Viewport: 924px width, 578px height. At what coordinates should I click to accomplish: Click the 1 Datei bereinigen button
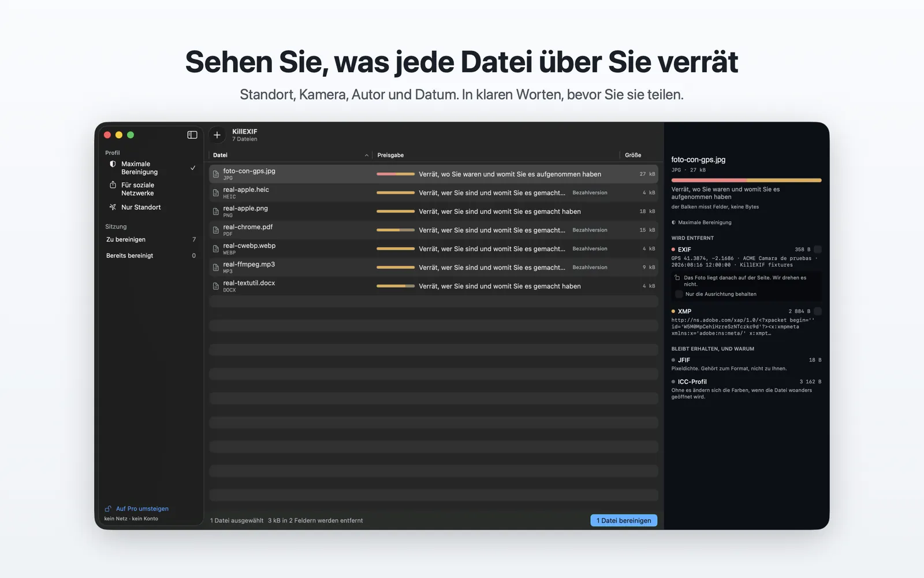(x=624, y=520)
